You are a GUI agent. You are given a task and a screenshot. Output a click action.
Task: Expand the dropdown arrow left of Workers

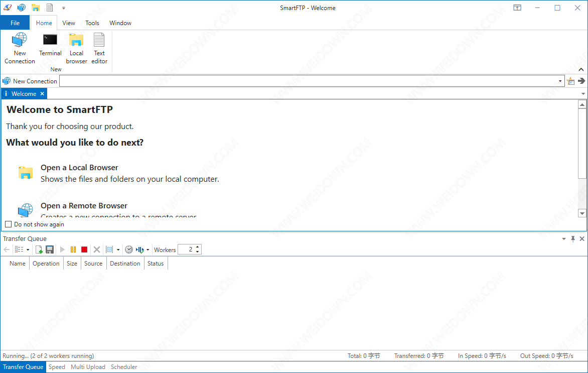coord(148,250)
